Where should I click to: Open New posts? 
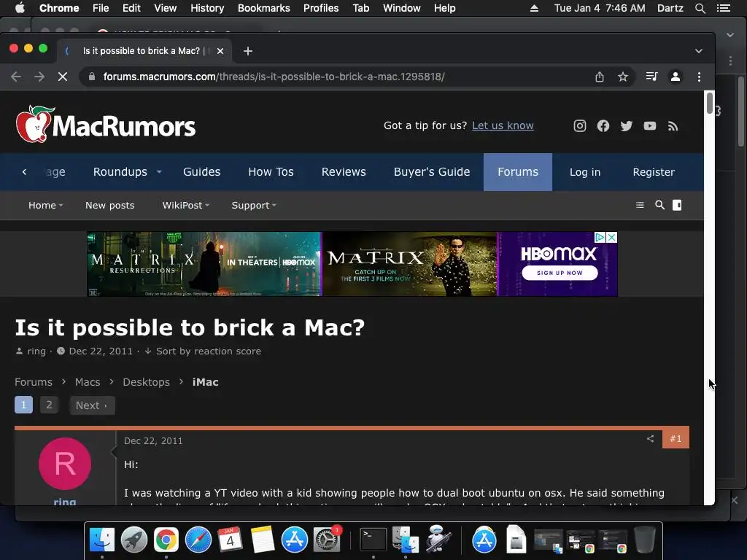109,205
